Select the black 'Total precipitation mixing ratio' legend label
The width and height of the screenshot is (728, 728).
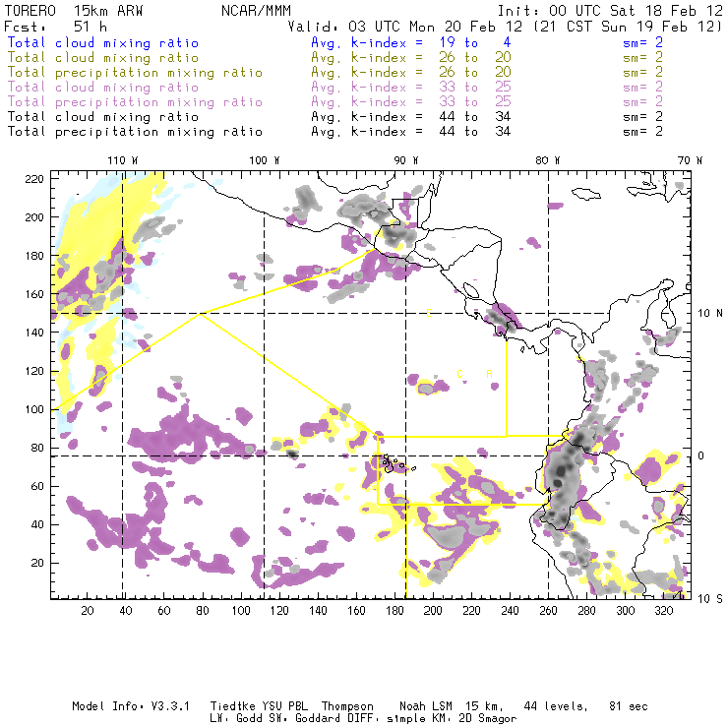[x=135, y=132]
